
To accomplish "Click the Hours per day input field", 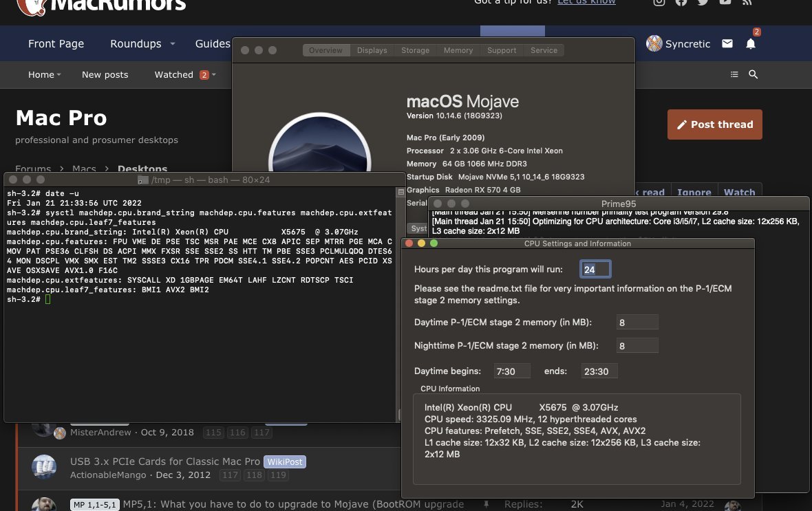I will tap(595, 269).
